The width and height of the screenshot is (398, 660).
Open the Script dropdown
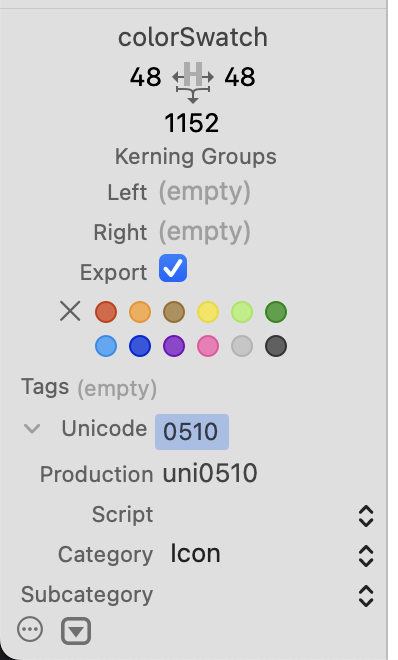(366, 516)
